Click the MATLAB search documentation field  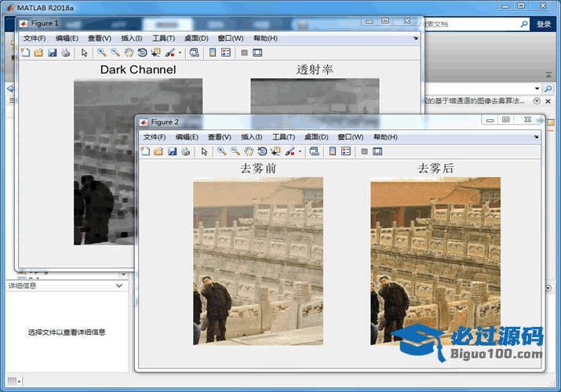(471, 24)
